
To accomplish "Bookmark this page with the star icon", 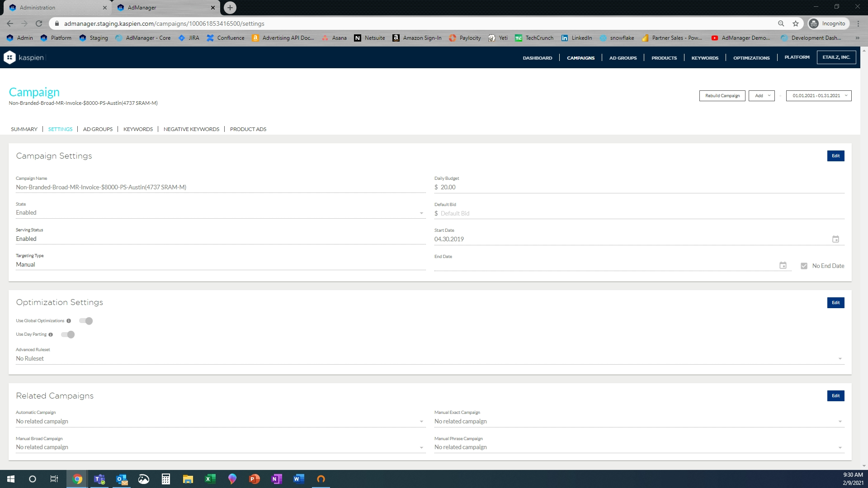I will click(796, 23).
